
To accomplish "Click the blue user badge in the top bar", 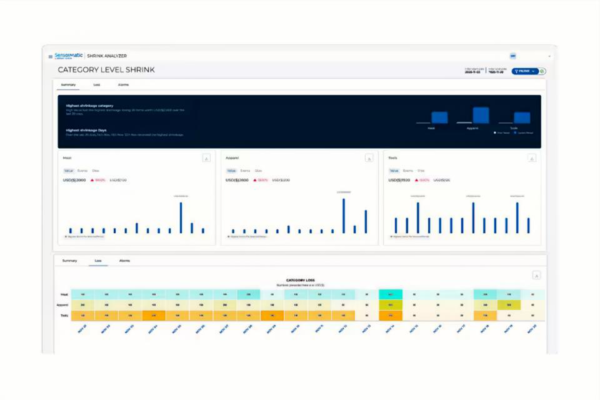I will (x=513, y=56).
